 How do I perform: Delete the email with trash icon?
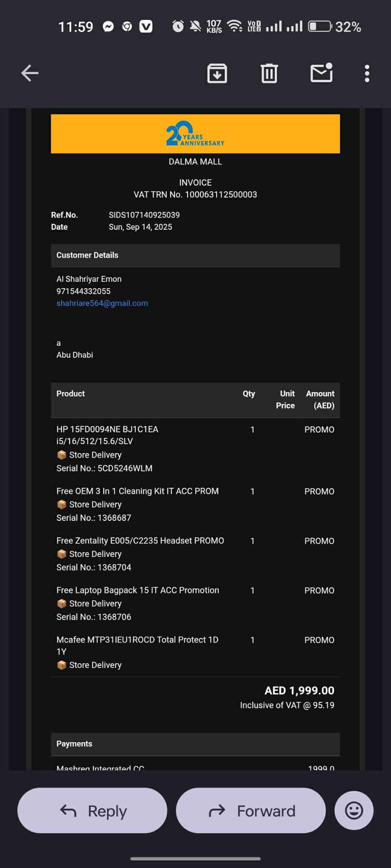click(x=269, y=73)
